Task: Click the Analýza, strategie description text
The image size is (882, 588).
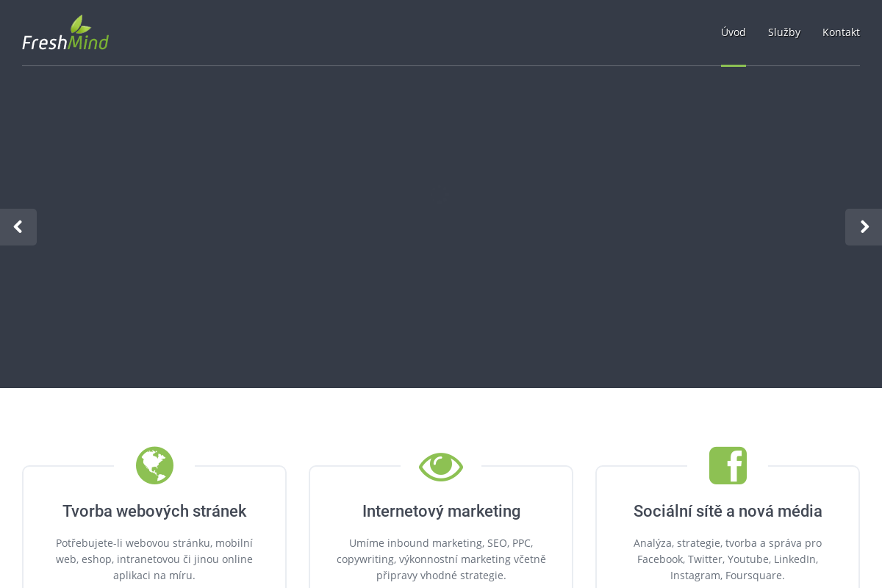Action: pyautogui.click(x=728, y=559)
